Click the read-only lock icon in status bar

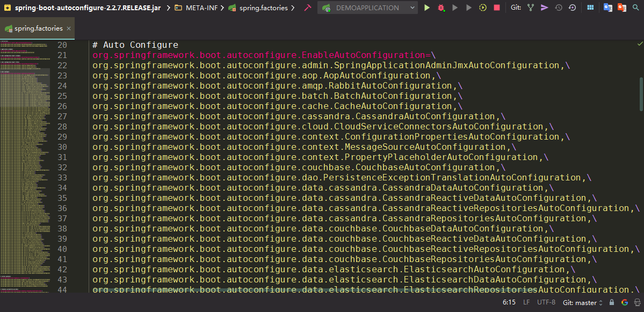pos(612,302)
